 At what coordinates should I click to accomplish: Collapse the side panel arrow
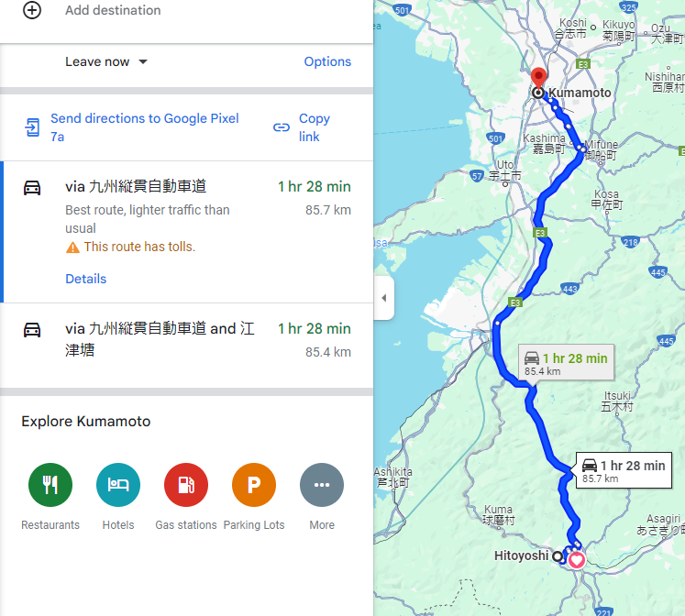coord(384,298)
